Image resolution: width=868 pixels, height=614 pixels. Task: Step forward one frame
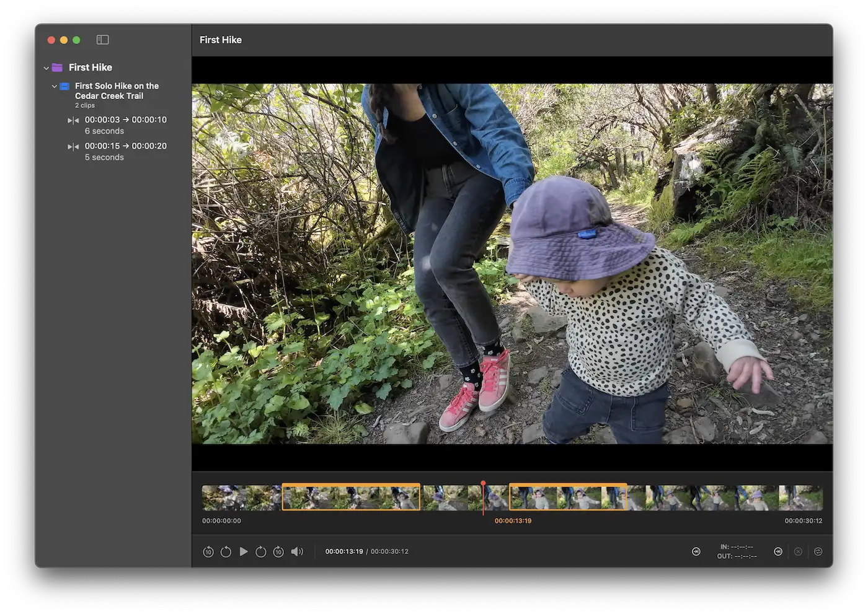[261, 551]
